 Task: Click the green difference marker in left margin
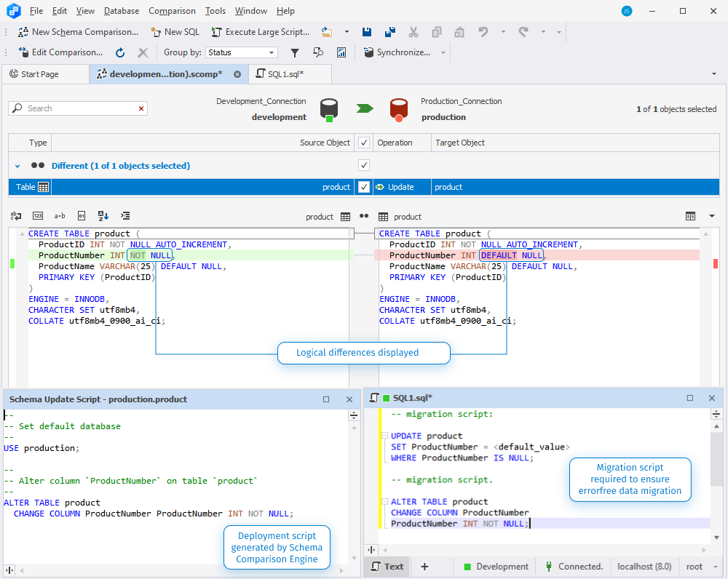12,263
